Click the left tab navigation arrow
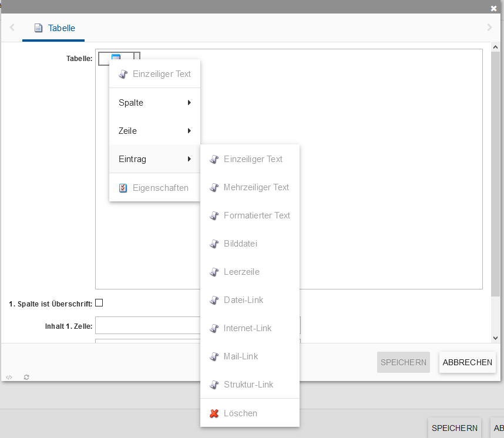504x438 pixels. click(12, 28)
